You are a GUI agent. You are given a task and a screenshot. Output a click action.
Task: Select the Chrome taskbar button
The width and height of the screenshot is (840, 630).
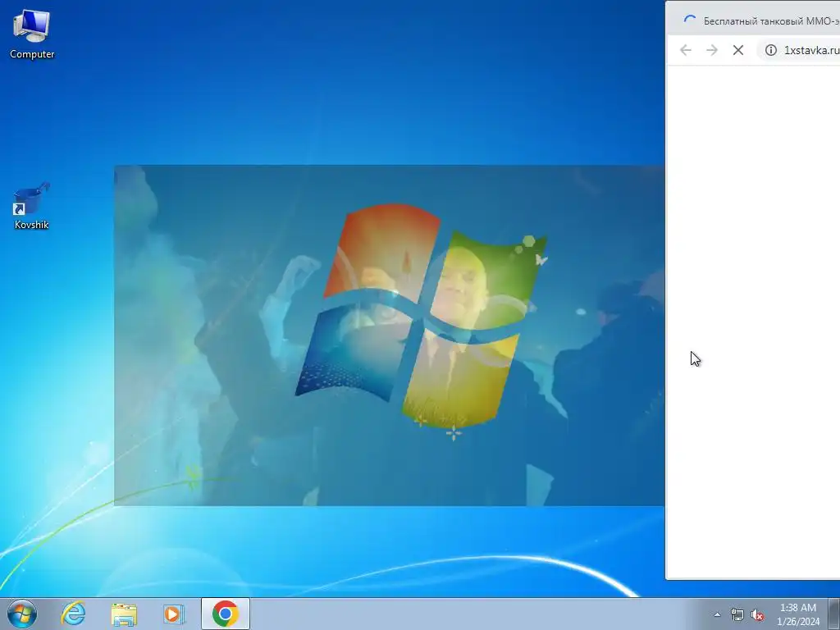click(x=226, y=614)
